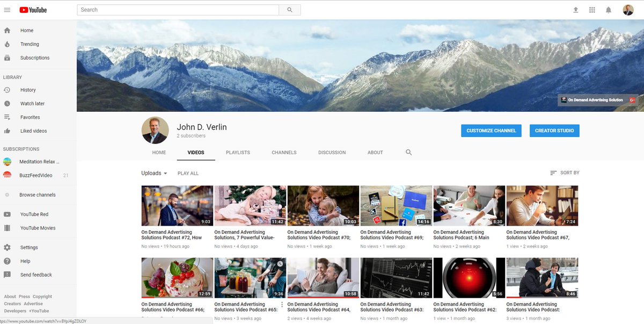This screenshot has height=324, width=644.
Task: Open the Podcast #67 thumbnail
Action: pos(542,206)
